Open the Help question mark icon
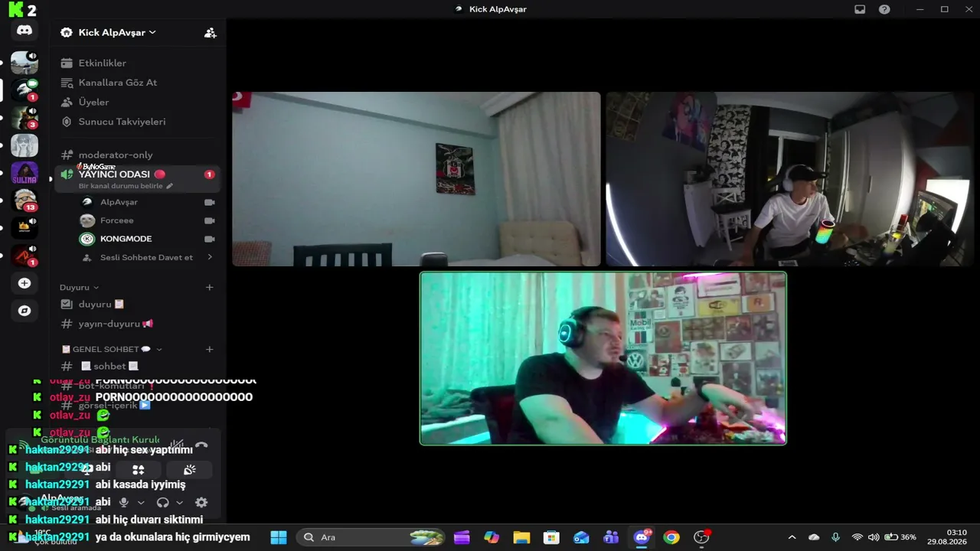Screen dimensions: 980x551 (x=884, y=9)
